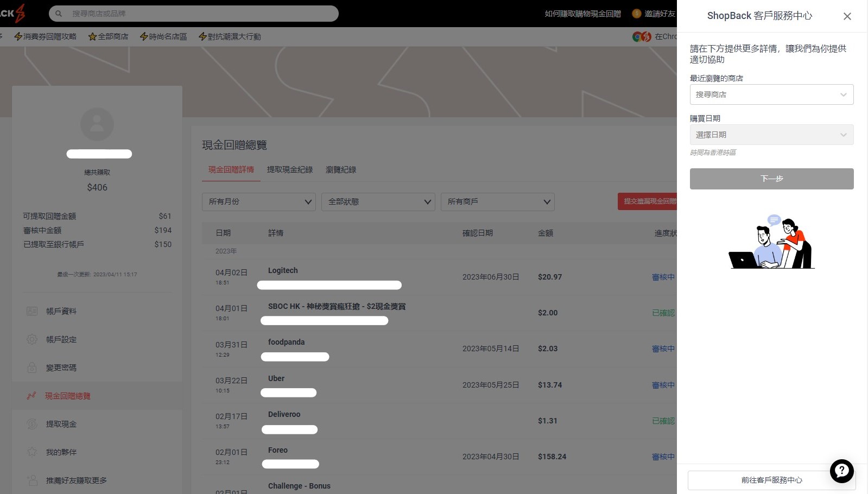Click the lightning icon beside 時尚名店區
Viewport: 868px width, 494px height.
coord(144,36)
